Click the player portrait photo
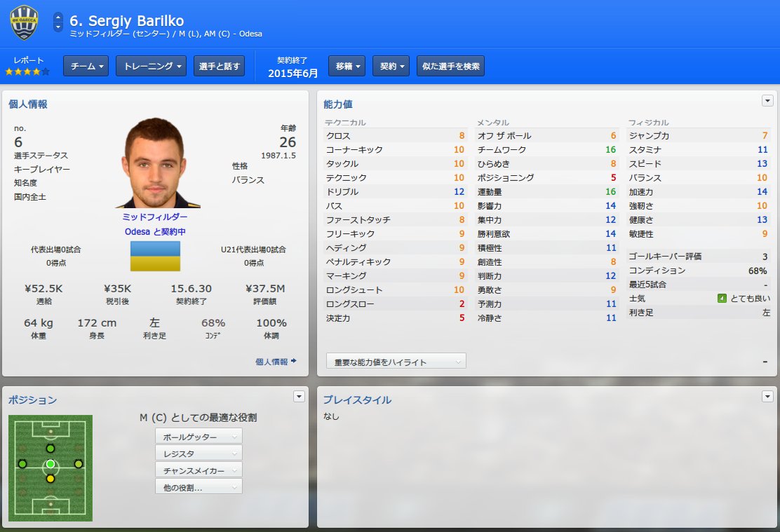Image resolution: width=780 pixels, height=532 pixels. [156, 163]
